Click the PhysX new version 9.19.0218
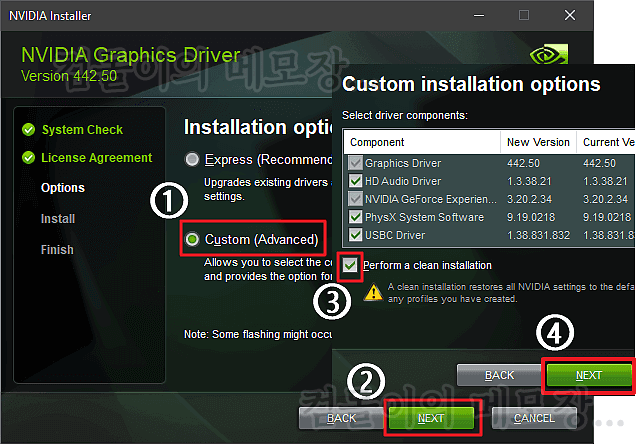Screen dimensions: 636x446 point(531,217)
